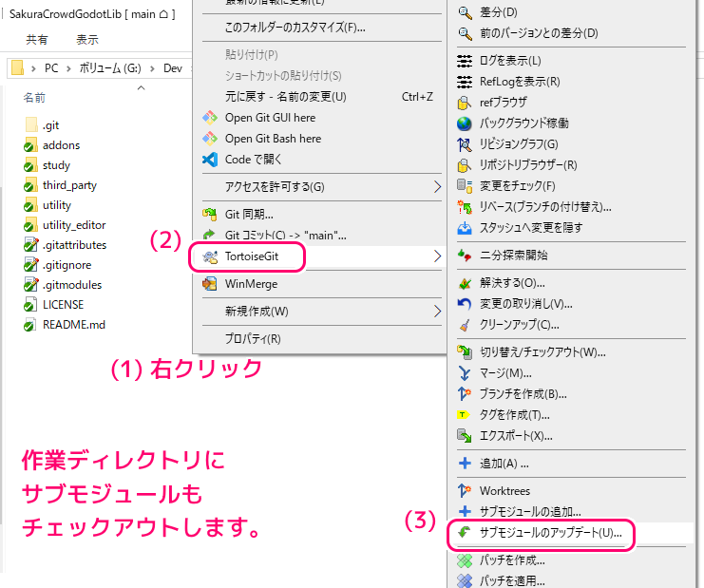Expand the 新規作成(W) submenu arrow
Screen dimensions: 704x588
pyautogui.click(x=437, y=312)
